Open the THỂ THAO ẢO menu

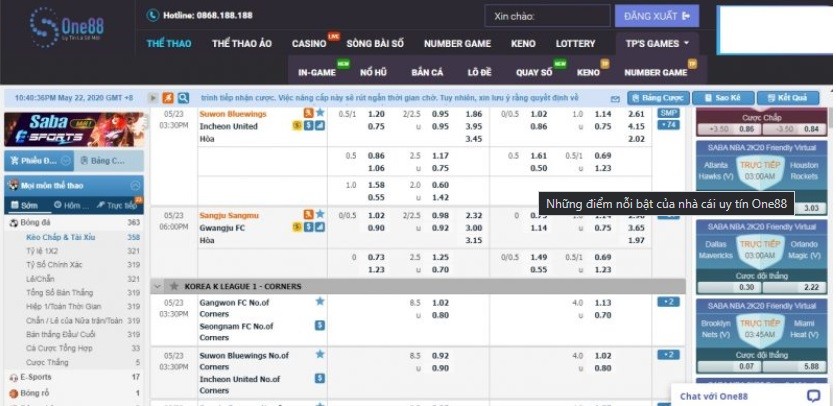click(x=242, y=44)
